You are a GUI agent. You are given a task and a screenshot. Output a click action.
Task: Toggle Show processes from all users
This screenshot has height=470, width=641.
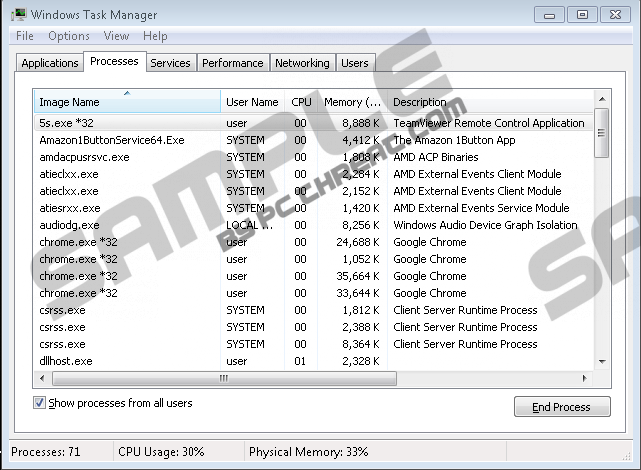click(40, 403)
